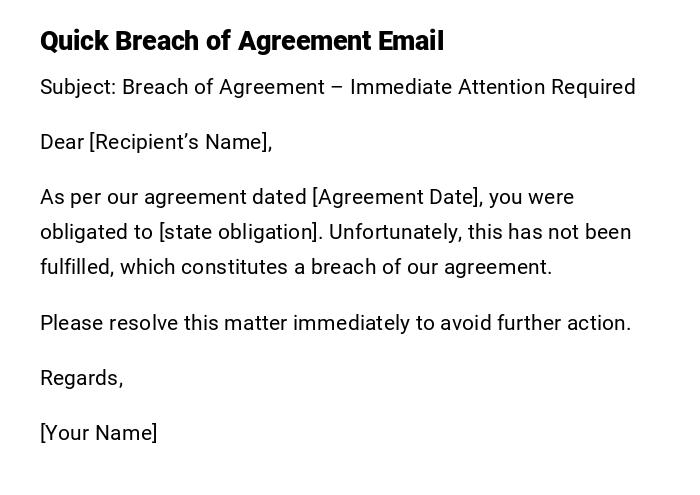Click the word "Dear" in the greeting
Image resolution: width=700 pixels, height=495 pixels.
pos(62,142)
